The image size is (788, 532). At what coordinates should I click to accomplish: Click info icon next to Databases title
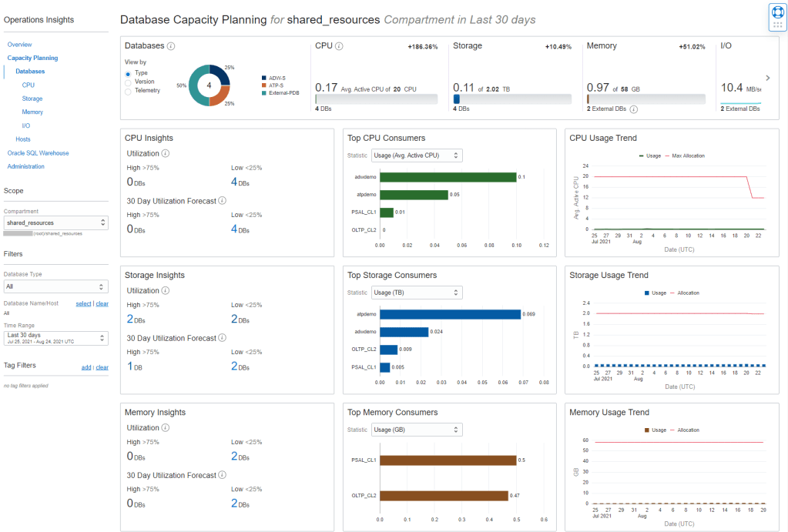click(x=170, y=46)
